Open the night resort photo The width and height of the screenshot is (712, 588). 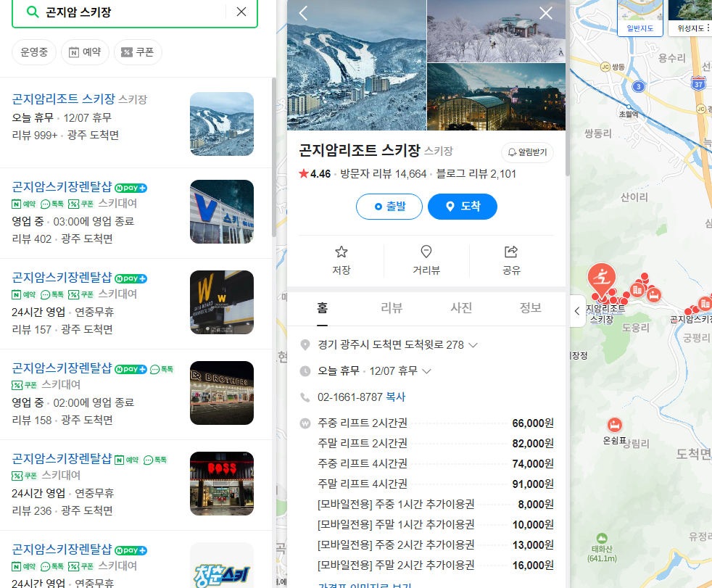497,96
